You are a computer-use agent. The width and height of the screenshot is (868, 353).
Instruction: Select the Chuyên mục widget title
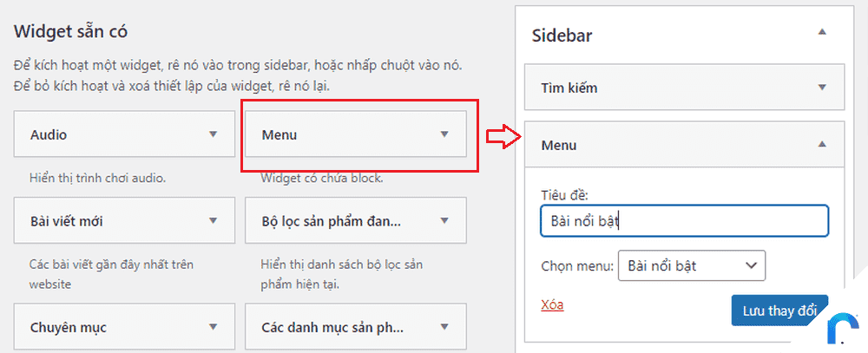[x=68, y=328]
